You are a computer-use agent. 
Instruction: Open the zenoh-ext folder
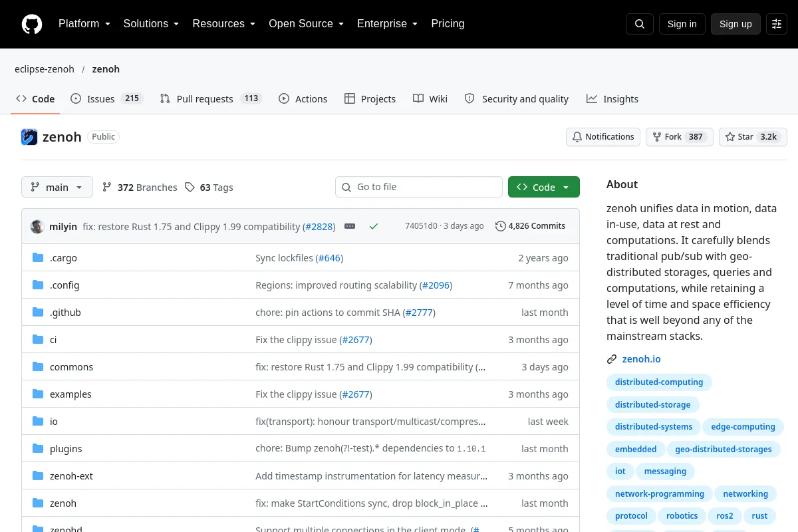[x=71, y=476]
